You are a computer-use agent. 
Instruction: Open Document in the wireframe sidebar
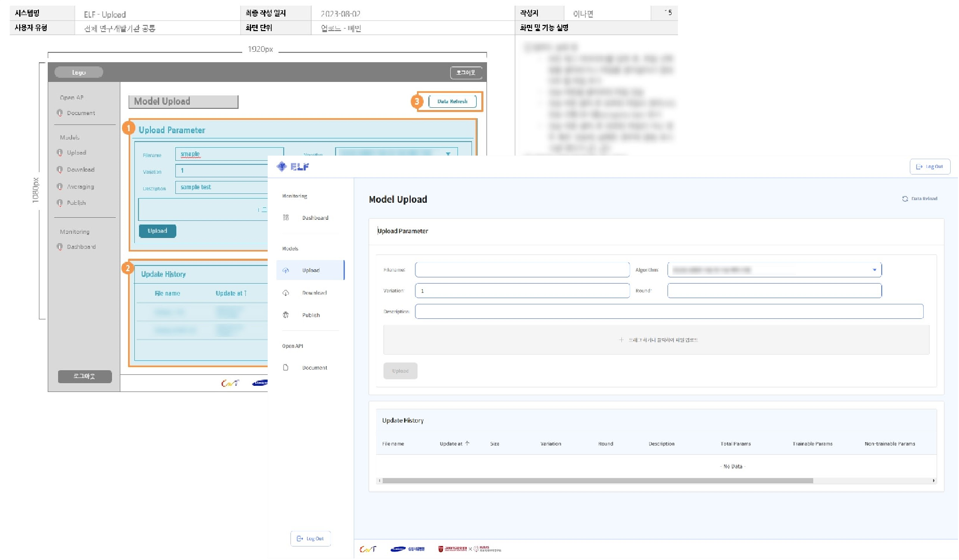[81, 113]
